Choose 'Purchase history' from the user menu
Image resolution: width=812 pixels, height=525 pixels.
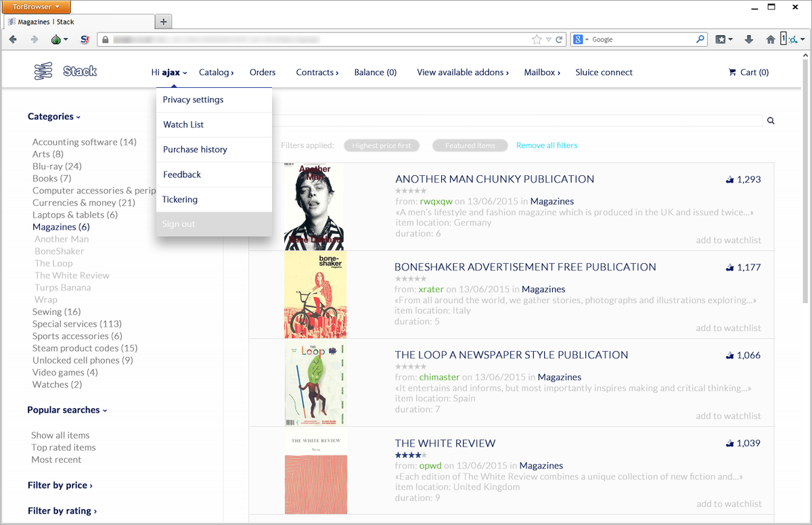(214, 150)
